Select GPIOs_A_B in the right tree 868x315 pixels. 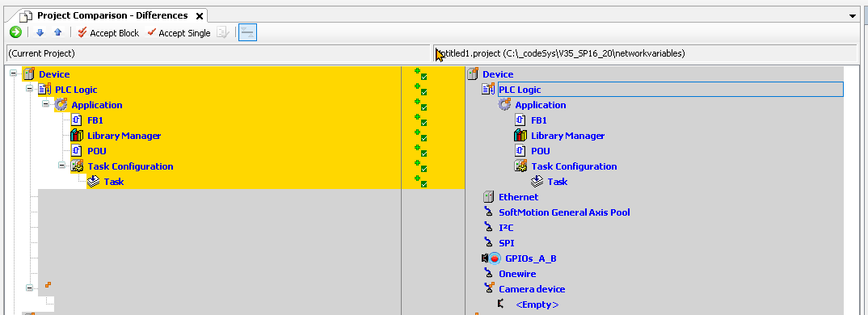click(x=531, y=258)
